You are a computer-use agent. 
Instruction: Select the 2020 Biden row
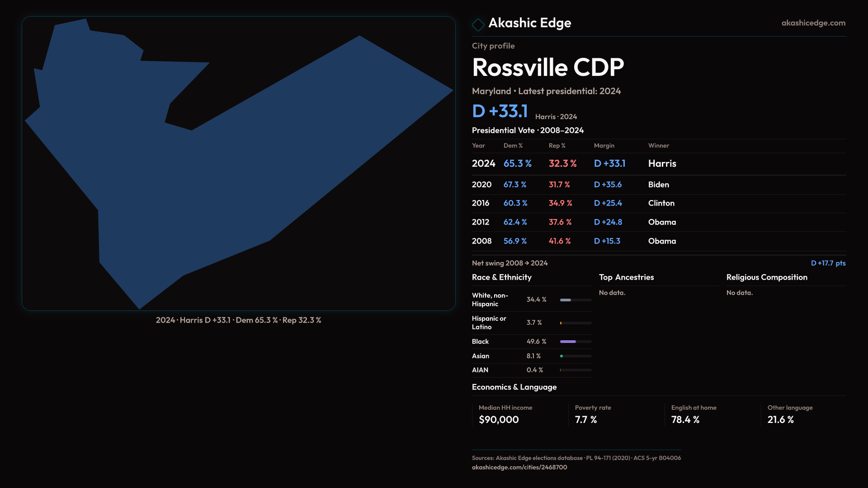pos(658,185)
